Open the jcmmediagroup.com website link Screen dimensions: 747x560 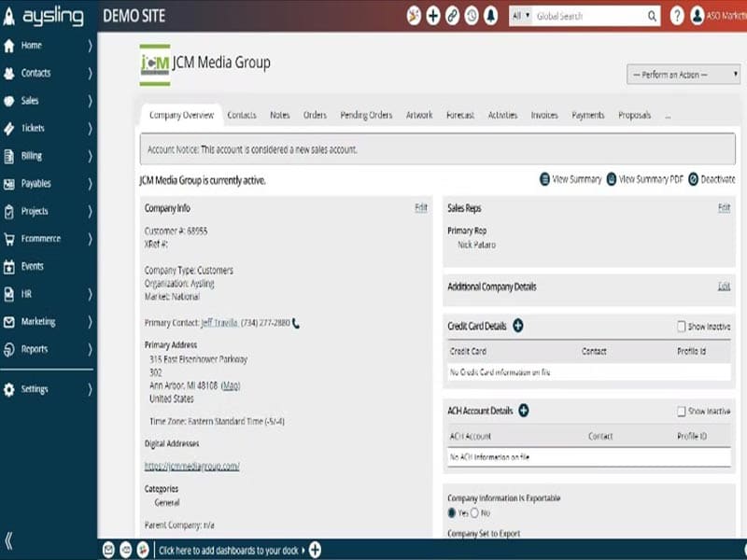pos(191,466)
